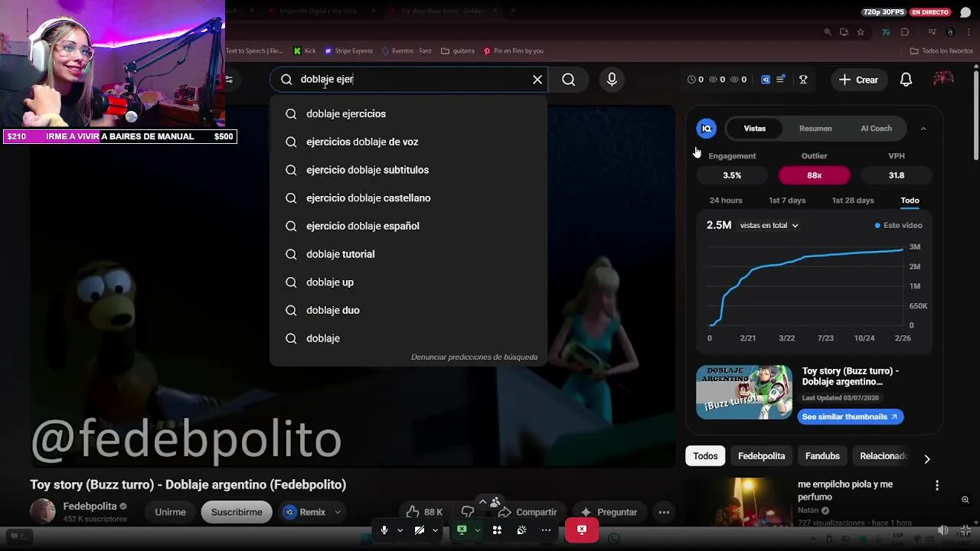Click the Preguntar button
Image resolution: width=980 pixels, height=551 pixels.
coord(609,512)
